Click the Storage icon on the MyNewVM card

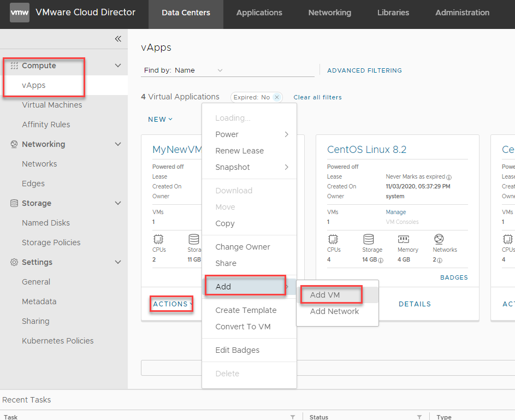(193, 239)
